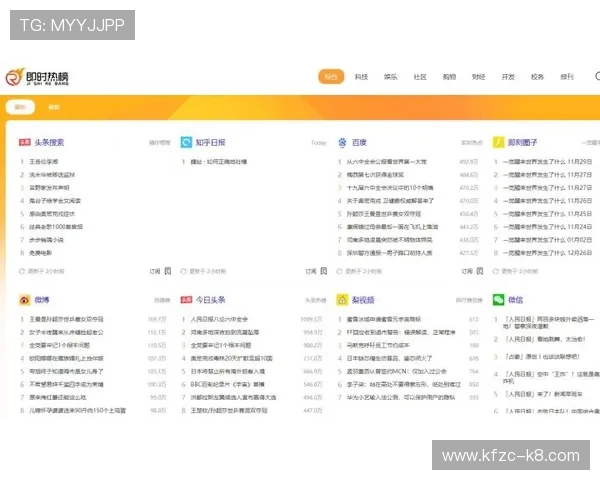Image resolution: width=600 pixels, height=480 pixels.
Task: Open the 百度 card title
Action: (359, 142)
